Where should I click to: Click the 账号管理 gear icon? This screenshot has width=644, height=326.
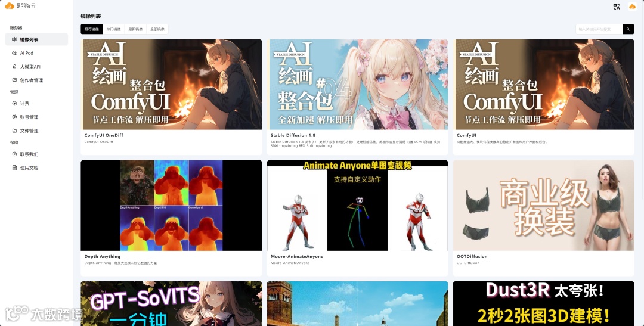tap(14, 117)
